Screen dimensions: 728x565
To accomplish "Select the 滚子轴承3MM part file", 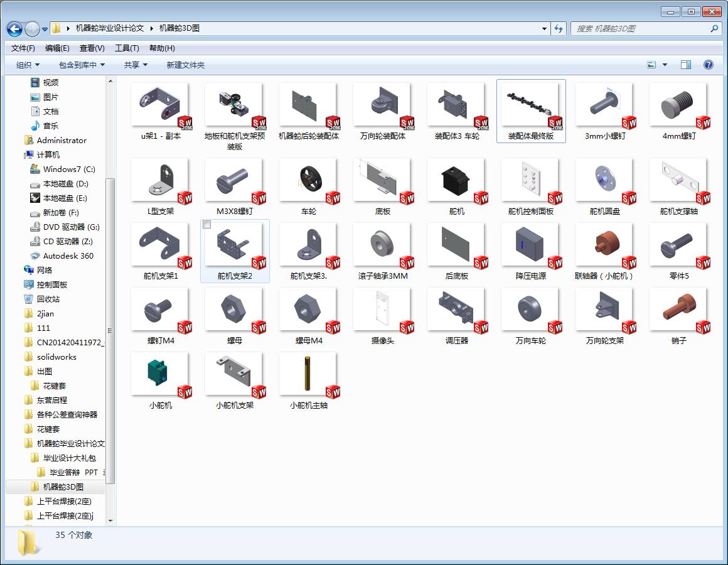I will (383, 251).
